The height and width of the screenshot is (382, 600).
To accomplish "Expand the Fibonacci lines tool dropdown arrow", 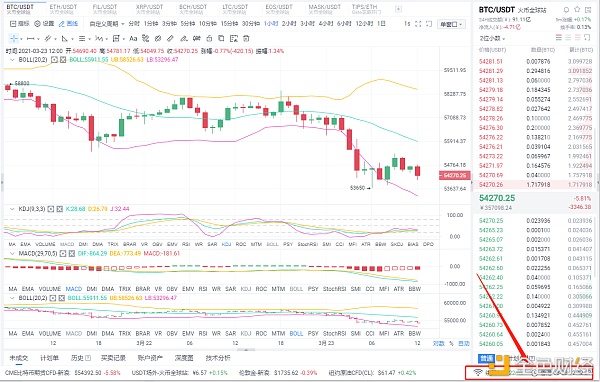I will pos(89,39).
